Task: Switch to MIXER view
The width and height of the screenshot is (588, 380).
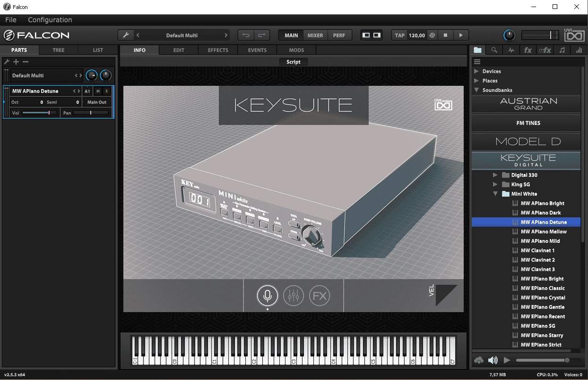Action: coord(315,35)
